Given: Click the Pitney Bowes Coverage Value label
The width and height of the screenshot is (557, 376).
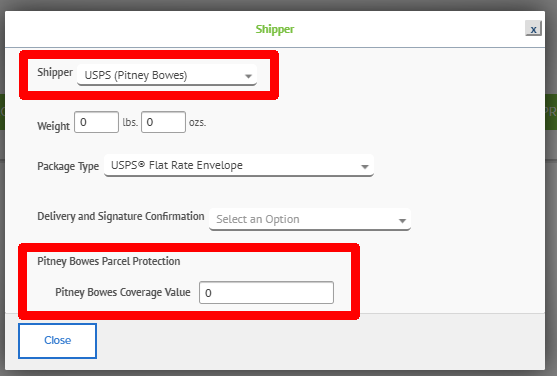Looking at the screenshot, I should (x=123, y=292).
